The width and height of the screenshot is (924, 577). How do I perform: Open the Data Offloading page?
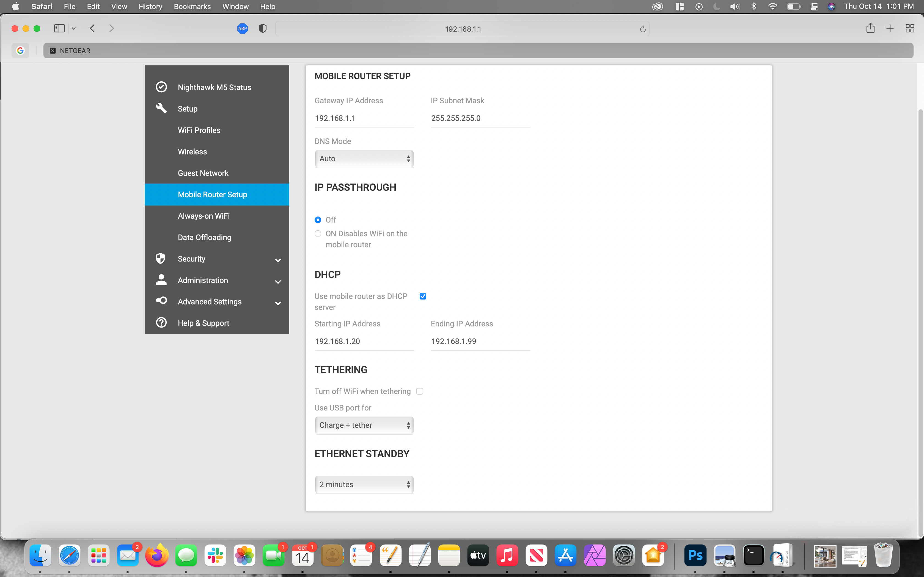pyautogui.click(x=204, y=237)
